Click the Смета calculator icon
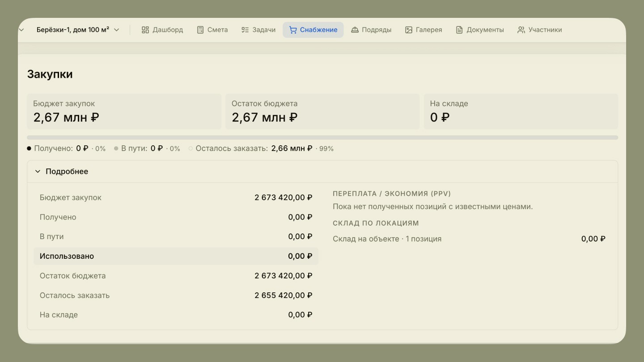This screenshot has height=362, width=644. click(x=200, y=30)
